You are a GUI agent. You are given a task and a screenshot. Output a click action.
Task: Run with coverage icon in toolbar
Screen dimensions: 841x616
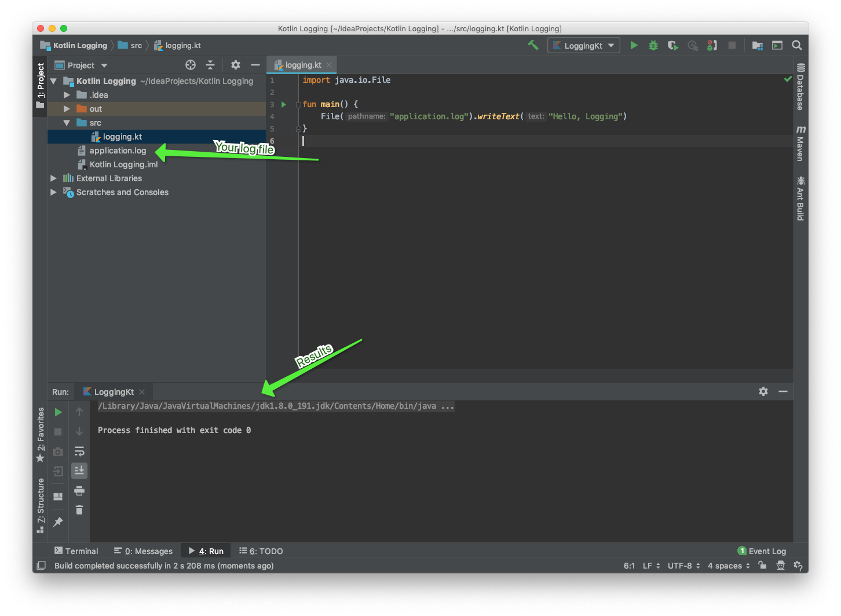tap(672, 45)
